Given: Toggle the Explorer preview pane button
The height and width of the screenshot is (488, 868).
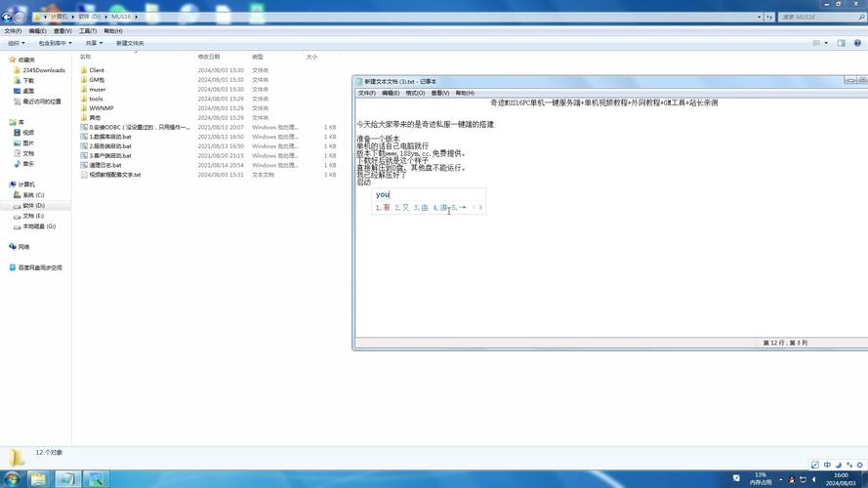Looking at the screenshot, I should click(x=841, y=43).
